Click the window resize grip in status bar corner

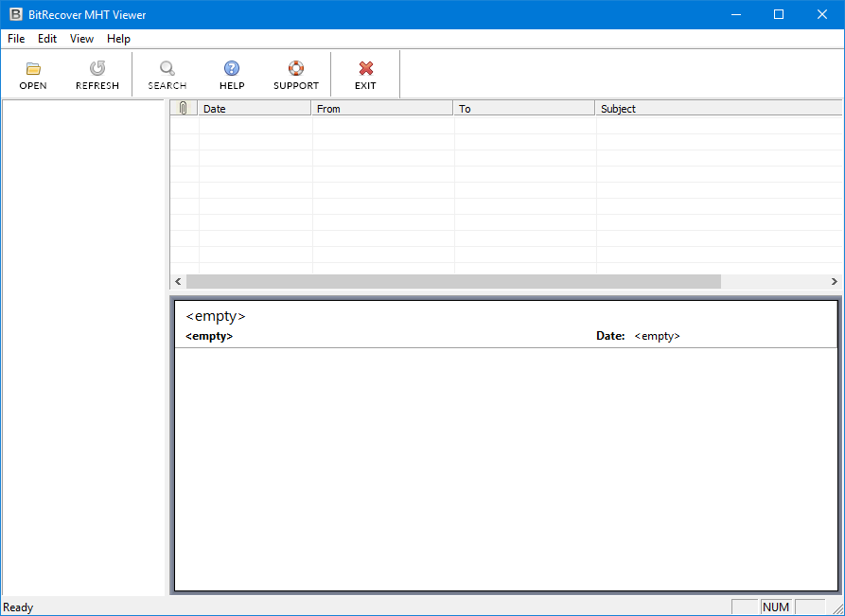[x=837, y=608]
